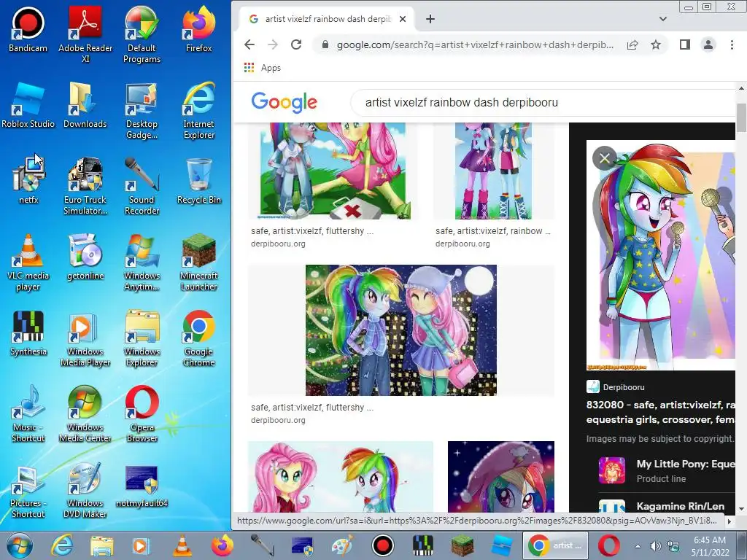
Task: Select the notmyfault64 desktop icon
Action: 142,485
